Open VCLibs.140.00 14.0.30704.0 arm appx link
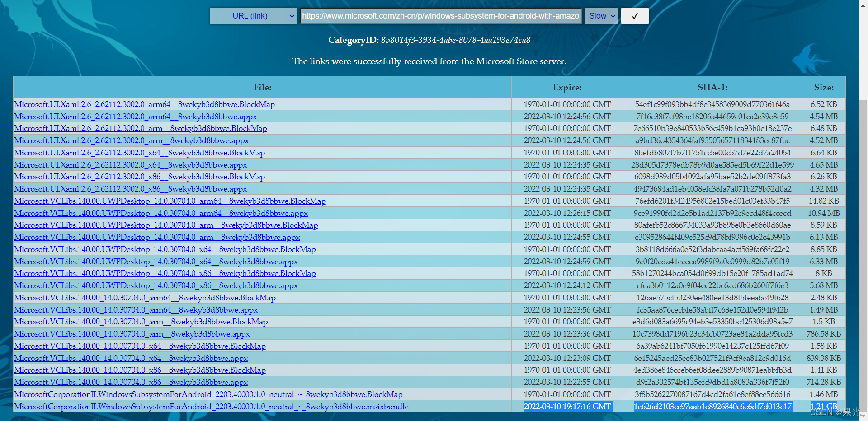 tap(132, 334)
